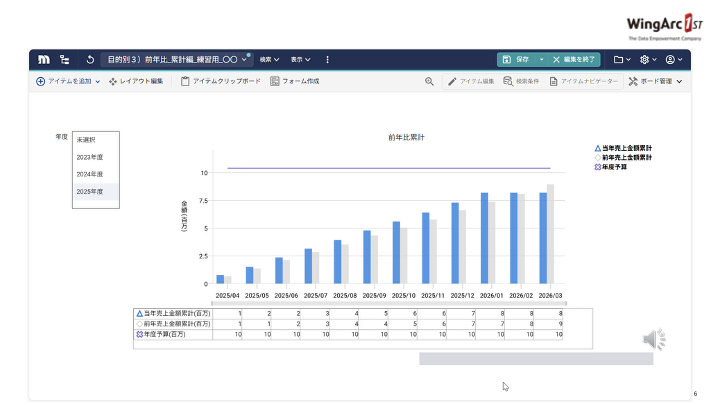Expand the 表示 dropdown

pos(300,60)
